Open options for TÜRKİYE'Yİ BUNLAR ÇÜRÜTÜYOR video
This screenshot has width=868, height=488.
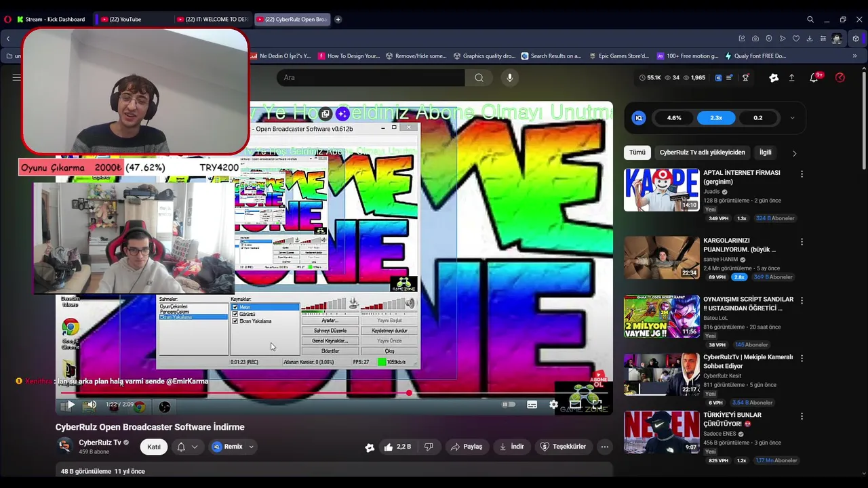tap(802, 416)
